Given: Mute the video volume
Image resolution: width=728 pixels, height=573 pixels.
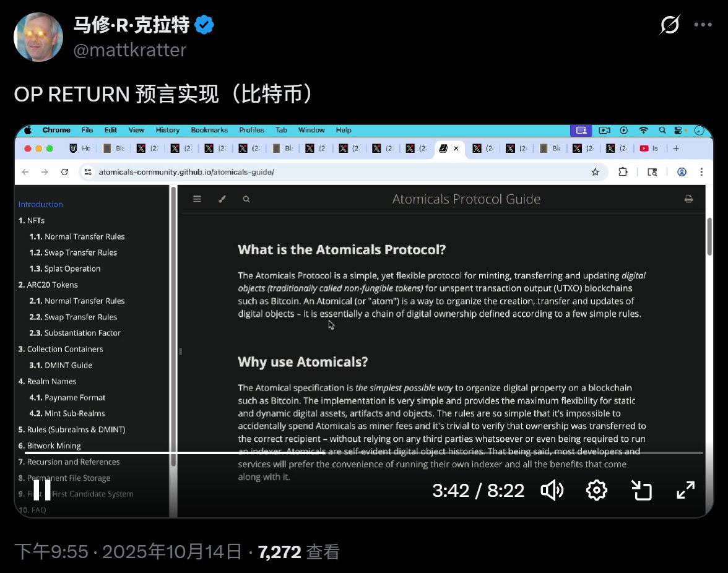Looking at the screenshot, I should (x=552, y=490).
